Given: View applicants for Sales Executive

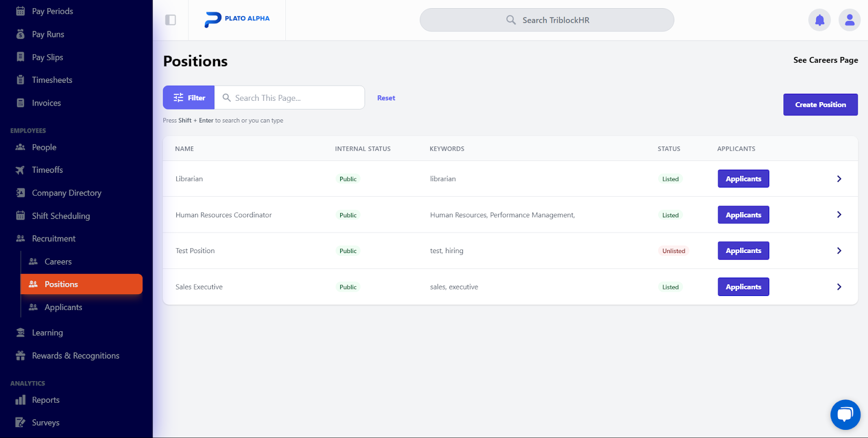Looking at the screenshot, I should point(743,287).
